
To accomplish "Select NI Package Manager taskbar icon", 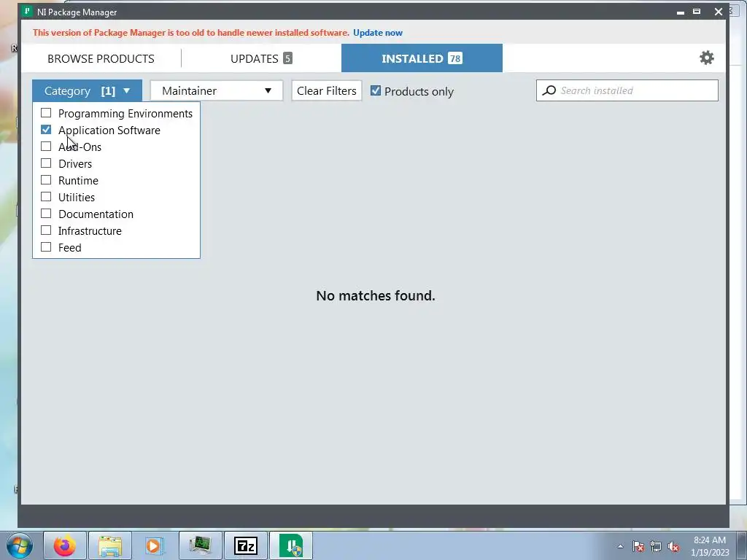I will 291,545.
